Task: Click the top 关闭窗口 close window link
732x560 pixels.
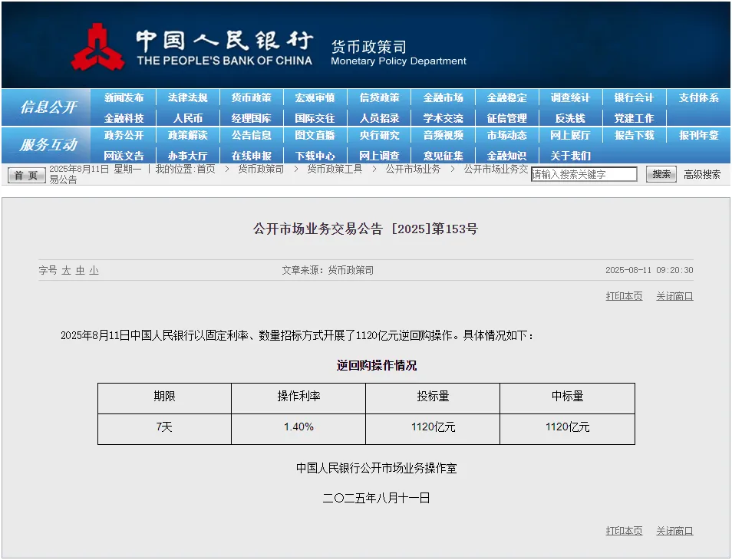Action: coord(674,296)
